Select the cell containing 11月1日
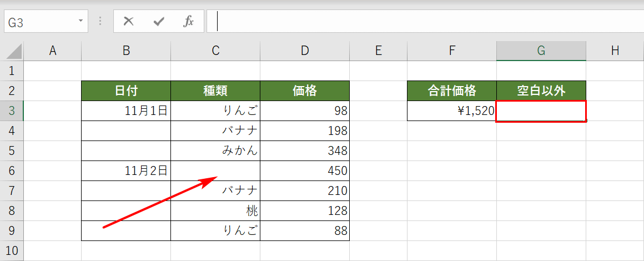644x261 pixels. coord(126,111)
